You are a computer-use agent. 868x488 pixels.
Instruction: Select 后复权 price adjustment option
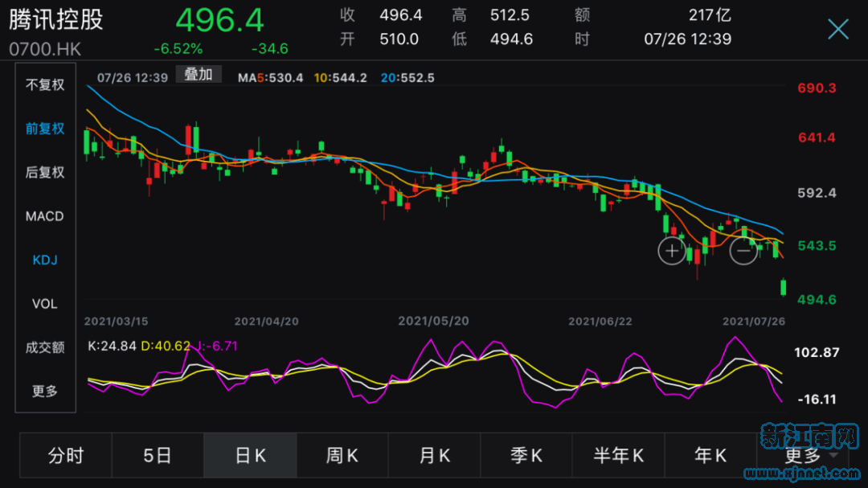(x=45, y=172)
